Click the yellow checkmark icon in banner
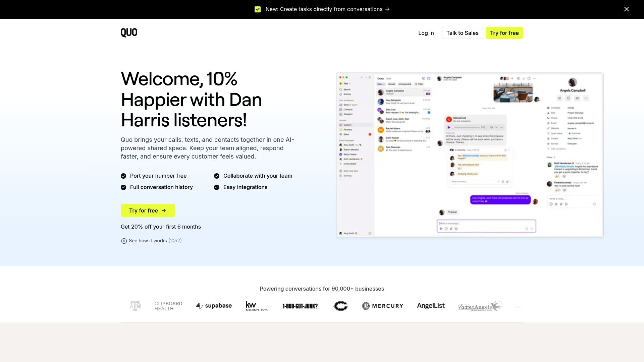The image size is (644, 362). [258, 9]
